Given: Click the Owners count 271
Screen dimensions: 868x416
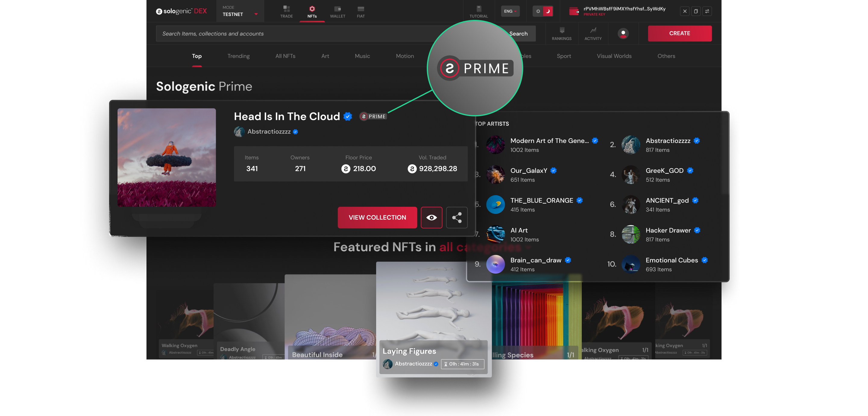Looking at the screenshot, I should 300,169.
